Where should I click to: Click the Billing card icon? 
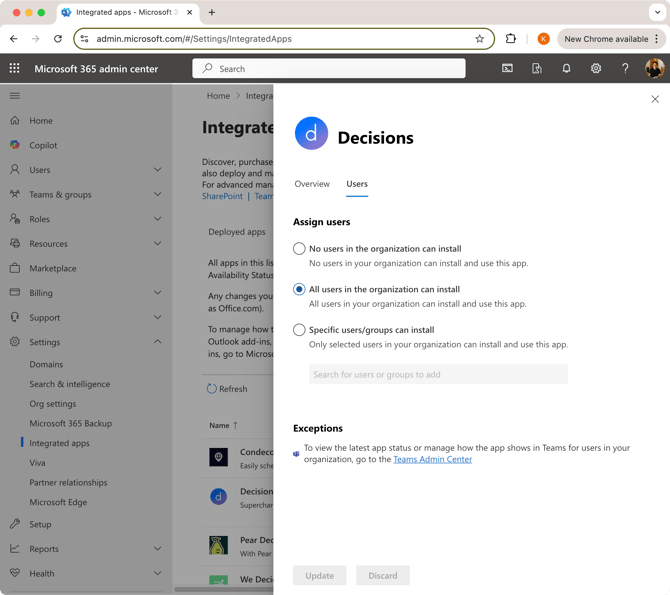pos(15,292)
